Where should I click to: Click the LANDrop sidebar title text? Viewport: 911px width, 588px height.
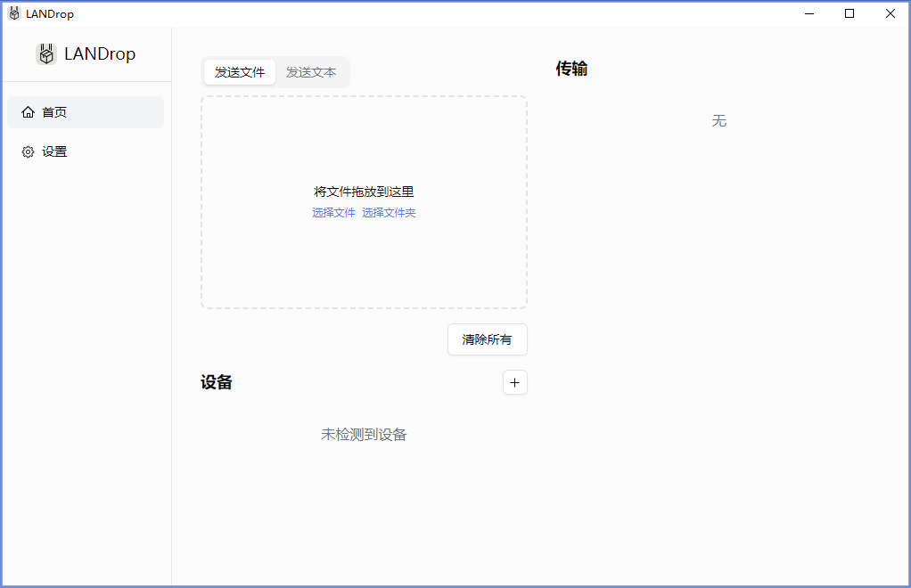(100, 54)
